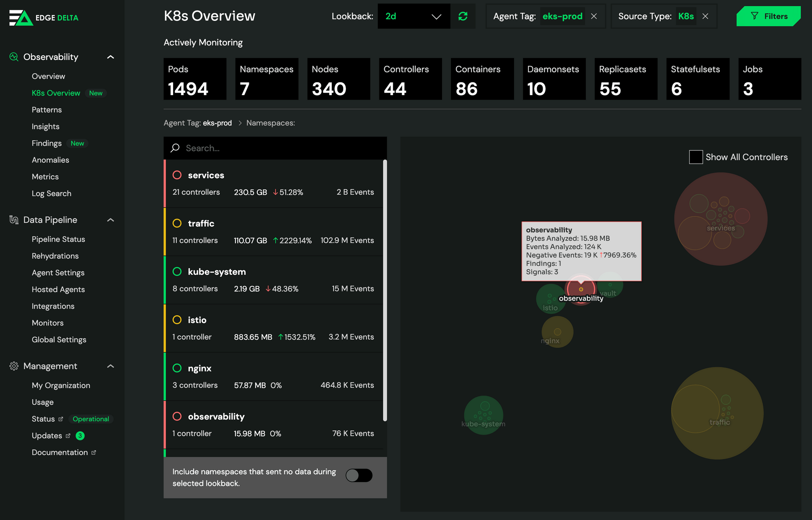Enable Show All Controllers checkbox
The width and height of the screenshot is (812, 520).
click(696, 157)
